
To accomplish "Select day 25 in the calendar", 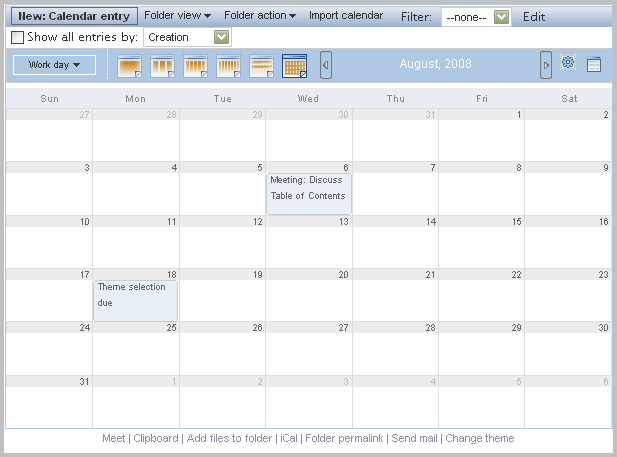I will click(171, 327).
